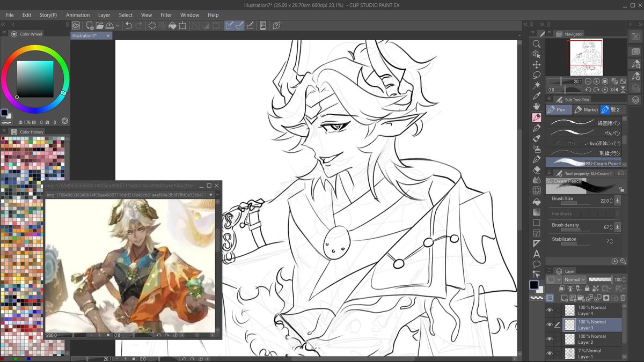Toggle the brush preview lock icon
This screenshot has height=362, width=644.
[621, 189]
